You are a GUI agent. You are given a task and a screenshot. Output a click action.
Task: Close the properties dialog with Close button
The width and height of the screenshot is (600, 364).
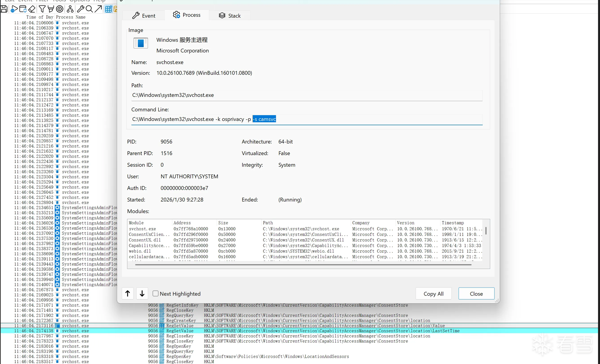pos(476,294)
